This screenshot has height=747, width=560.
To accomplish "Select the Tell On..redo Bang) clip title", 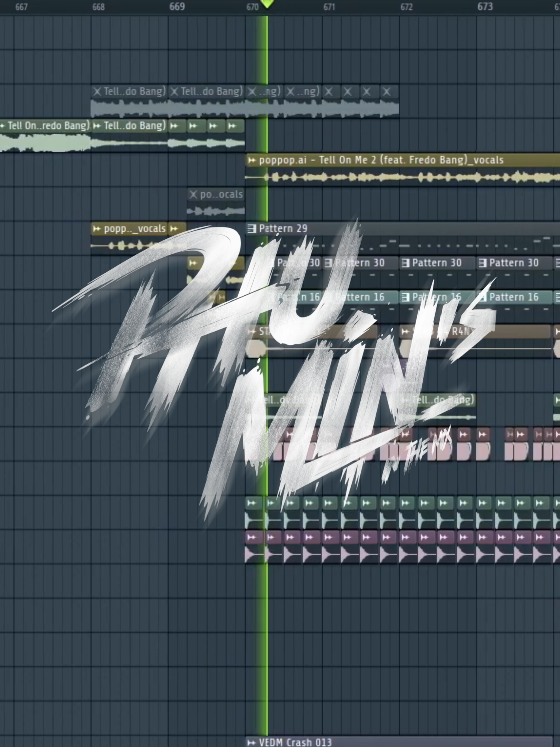I will coord(49,126).
